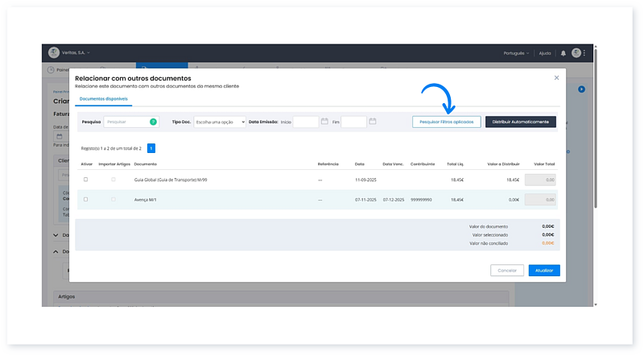Open the Tipo Doc. dropdown

coord(220,122)
